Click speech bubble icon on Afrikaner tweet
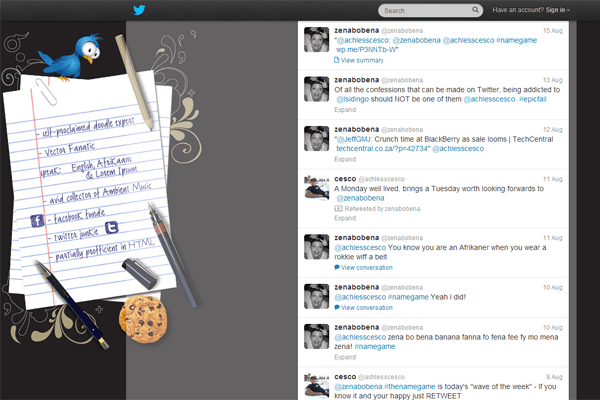 [x=337, y=267]
